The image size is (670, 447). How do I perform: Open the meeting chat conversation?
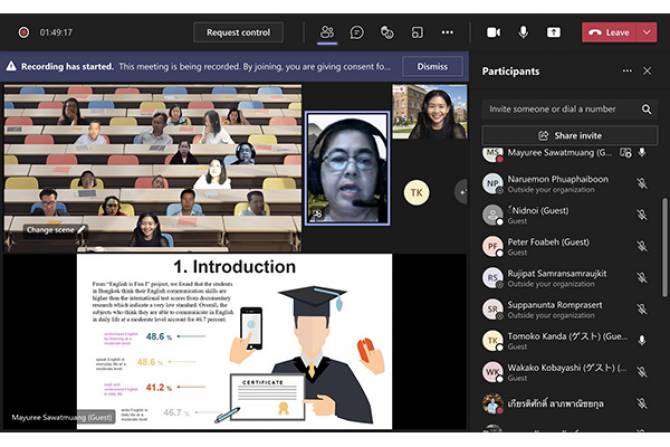356,32
